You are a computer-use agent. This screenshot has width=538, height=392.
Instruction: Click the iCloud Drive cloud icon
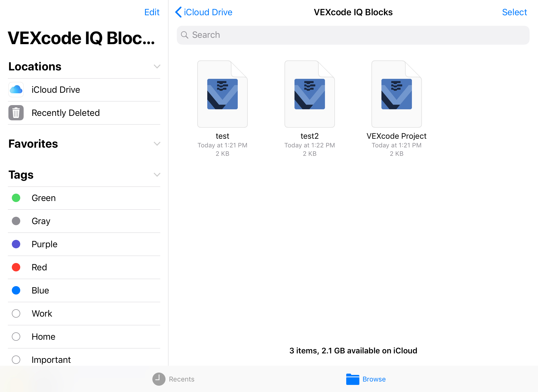tap(16, 90)
